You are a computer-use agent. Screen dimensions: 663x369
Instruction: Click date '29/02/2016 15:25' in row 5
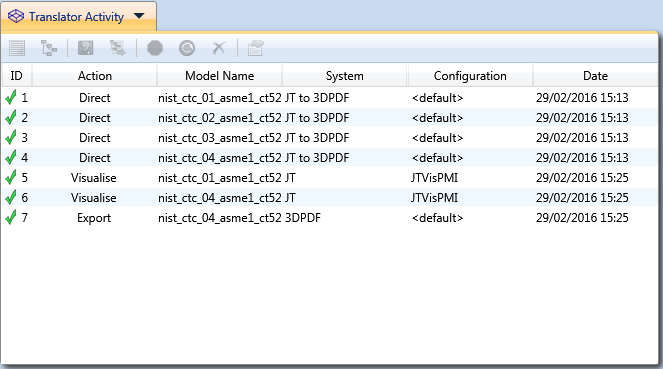[582, 178]
